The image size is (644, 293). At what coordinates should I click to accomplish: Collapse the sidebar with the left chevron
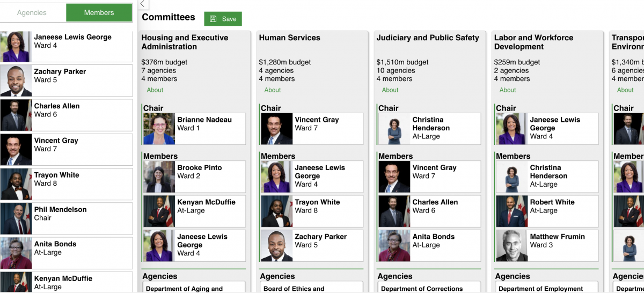point(142,4)
